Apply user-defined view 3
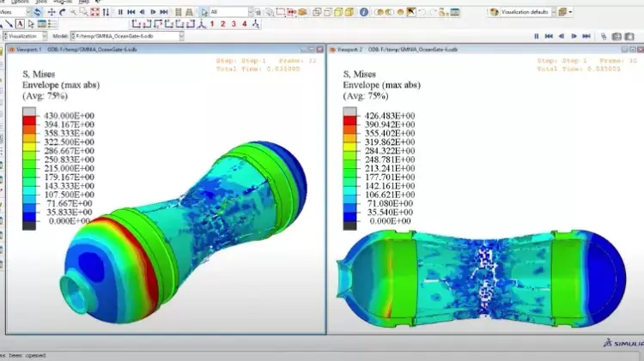Viewport: 644px width, 361px height. coord(234,24)
